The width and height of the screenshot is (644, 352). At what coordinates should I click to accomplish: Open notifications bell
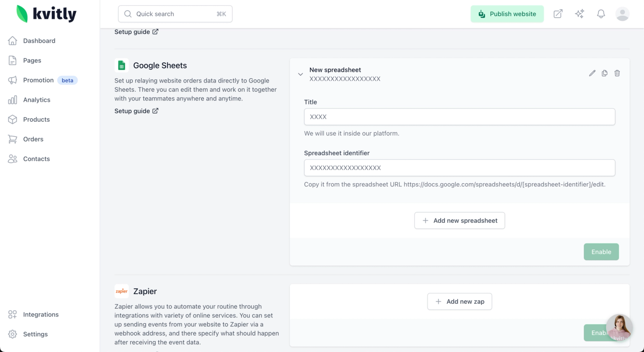tap(601, 14)
